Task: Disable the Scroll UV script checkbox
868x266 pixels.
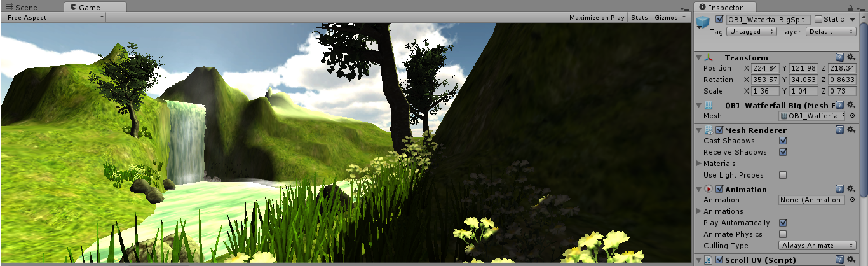Action: coord(720,260)
